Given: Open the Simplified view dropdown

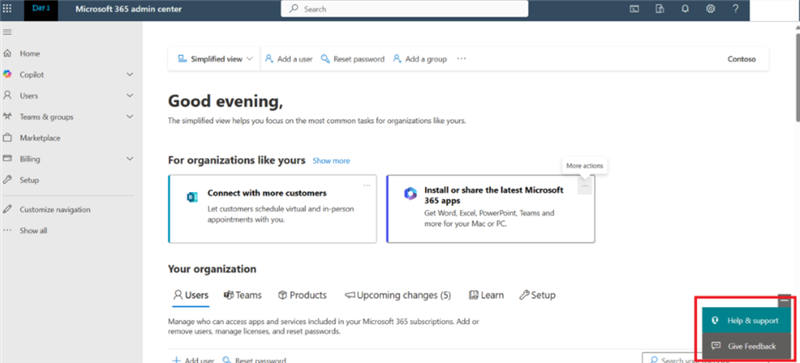Looking at the screenshot, I should pos(215,59).
